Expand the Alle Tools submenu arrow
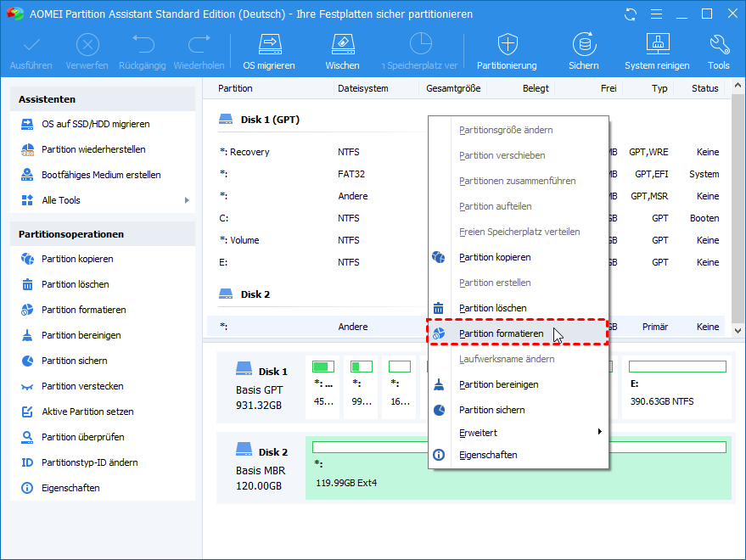This screenshot has height=560, width=746. (x=187, y=200)
